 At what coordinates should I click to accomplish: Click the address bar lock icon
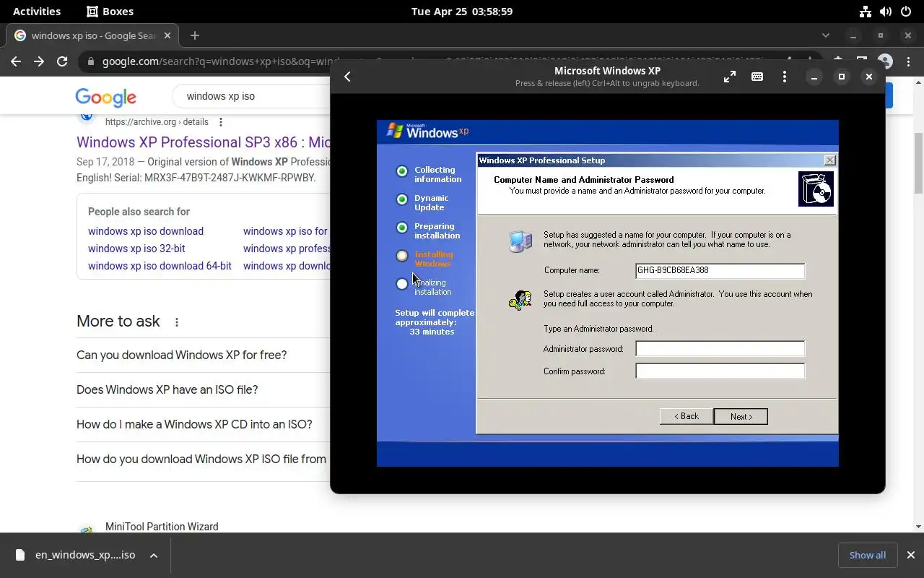pos(91,61)
